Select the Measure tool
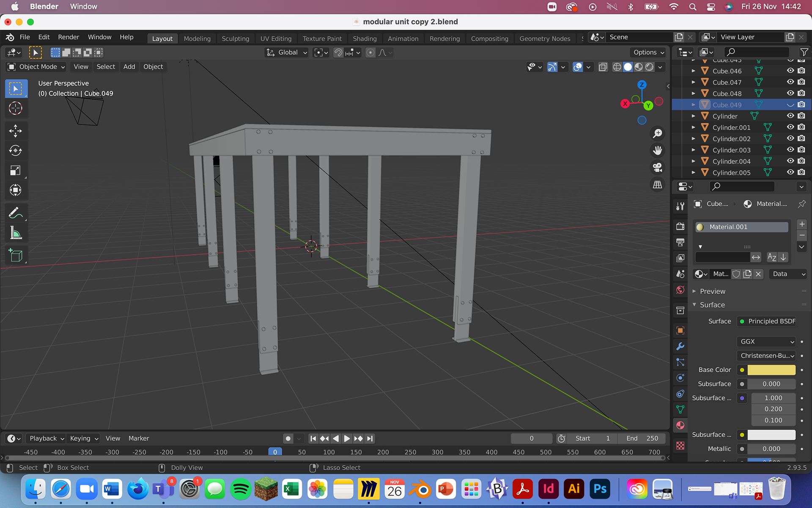The width and height of the screenshot is (812, 508). [16, 233]
